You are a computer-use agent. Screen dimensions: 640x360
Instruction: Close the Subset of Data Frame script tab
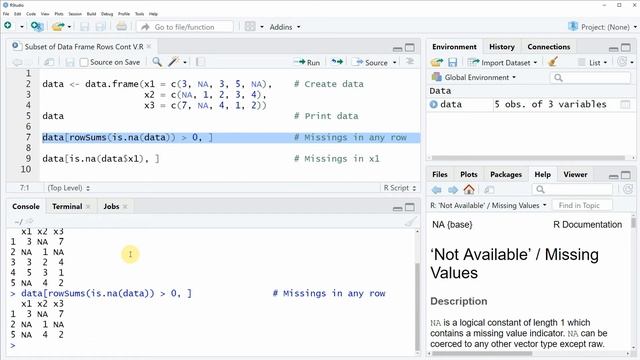click(x=149, y=47)
